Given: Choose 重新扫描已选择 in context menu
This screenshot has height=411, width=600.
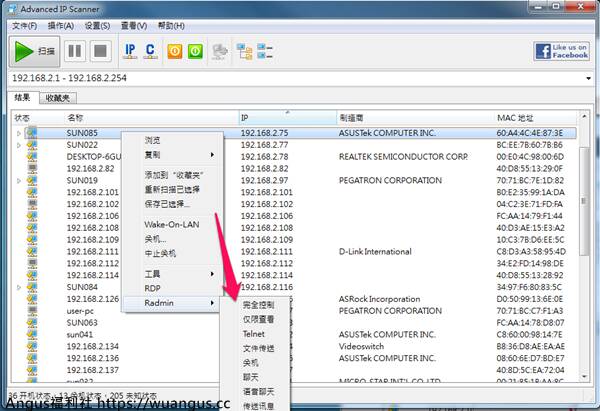Looking at the screenshot, I should click(172, 189).
